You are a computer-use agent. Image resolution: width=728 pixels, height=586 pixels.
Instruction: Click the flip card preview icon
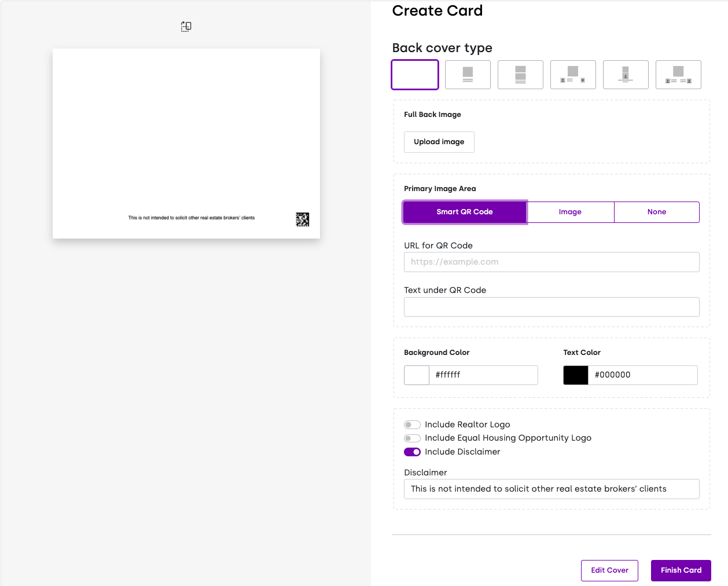[x=186, y=26]
